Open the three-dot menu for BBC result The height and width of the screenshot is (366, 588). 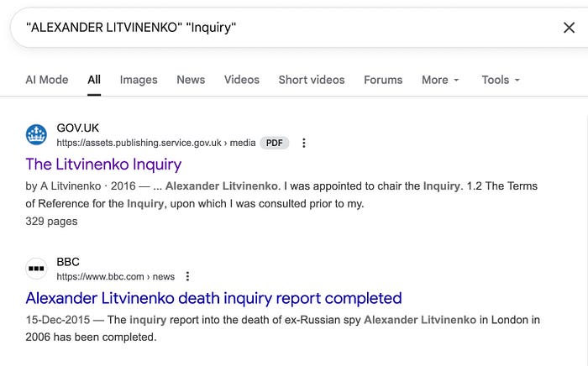[187, 276]
